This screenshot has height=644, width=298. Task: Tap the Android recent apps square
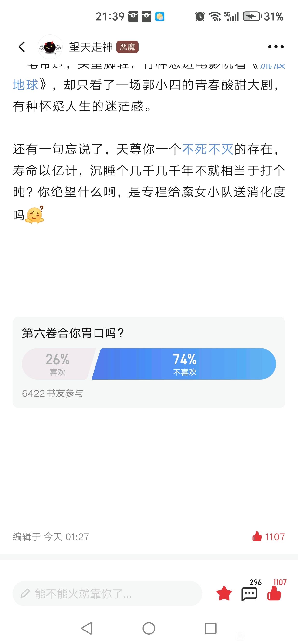pos(211,628)
